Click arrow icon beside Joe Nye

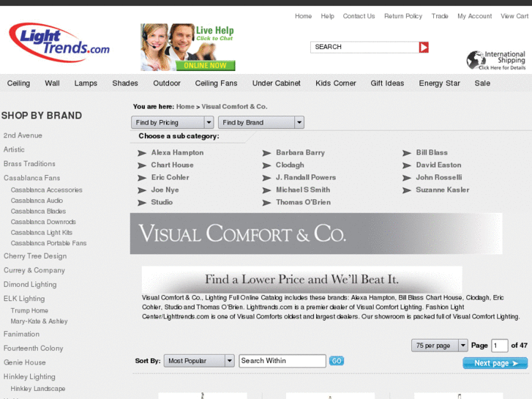[x=142, y=190]
